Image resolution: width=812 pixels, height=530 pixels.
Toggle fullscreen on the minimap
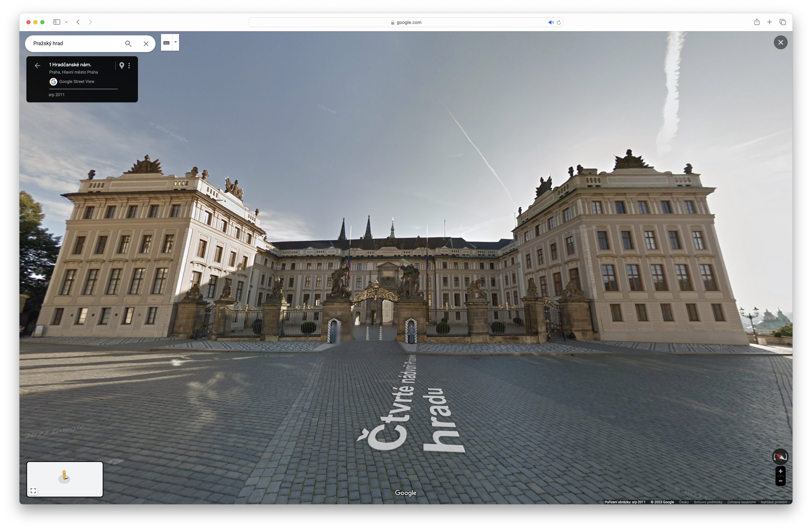[33, 490]
